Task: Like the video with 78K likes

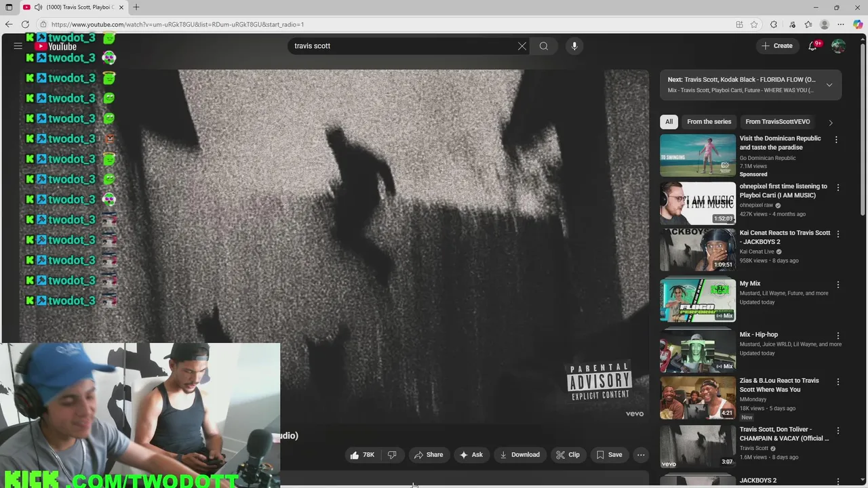Action: coord(362,455)
